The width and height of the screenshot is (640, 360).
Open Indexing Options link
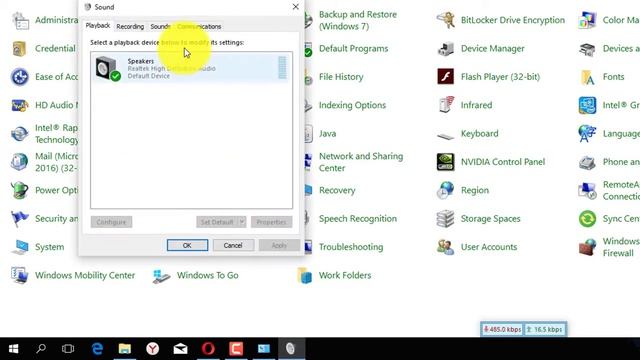(x=352, y=105)
